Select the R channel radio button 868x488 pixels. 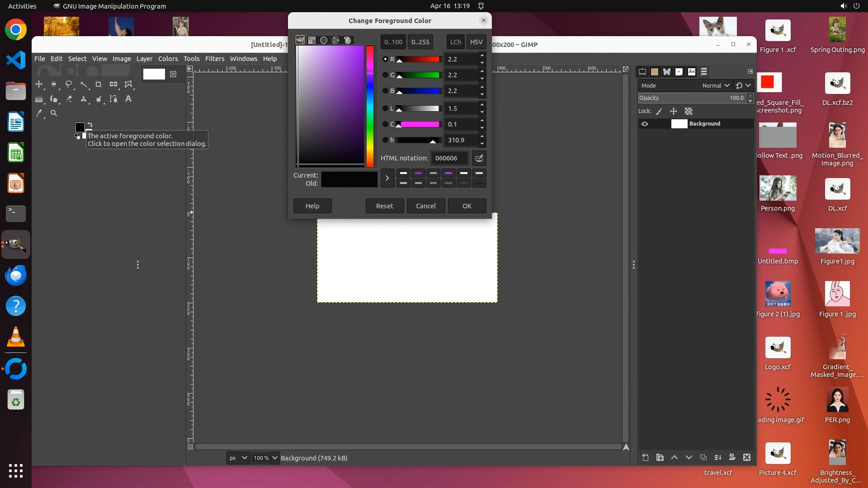(385, 59)
